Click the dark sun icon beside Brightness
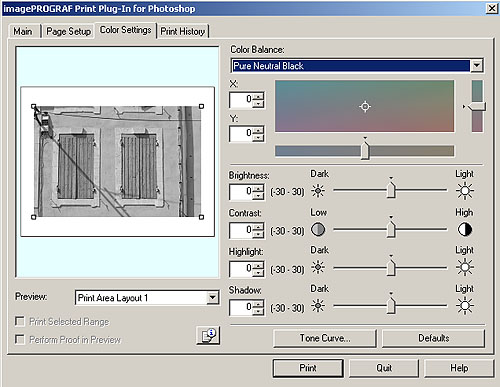Image resolution: width=500 pixels, height=387 pixels. pos(318,191)
